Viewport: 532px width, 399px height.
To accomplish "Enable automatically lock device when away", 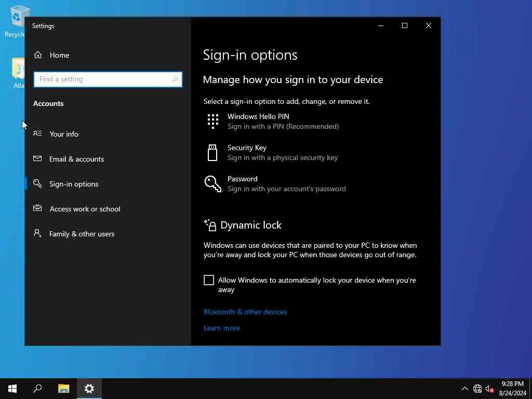I will click(209, 280).
